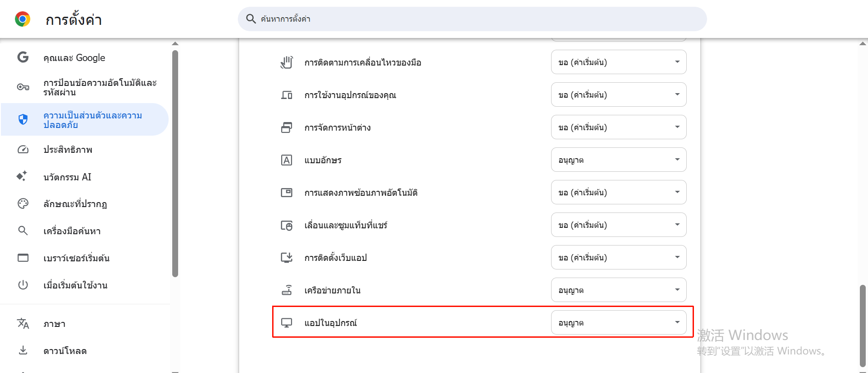Click the web app install icon
This screenshot has width=868, height=373.
287,258
